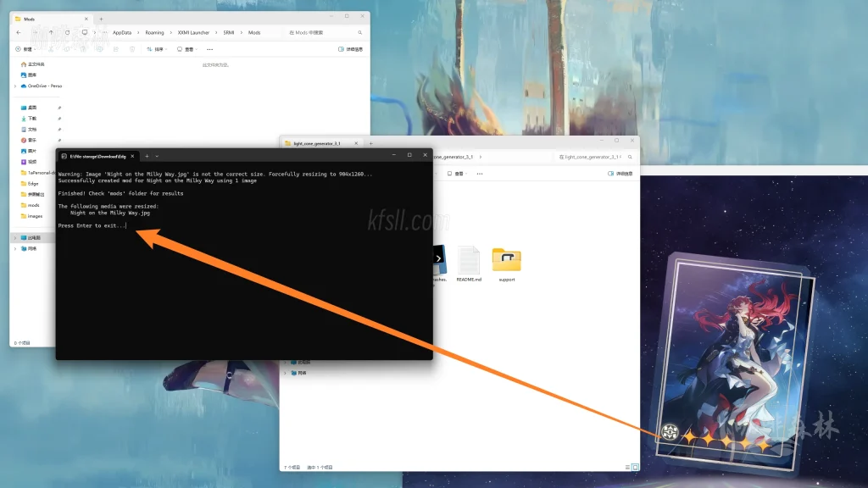Toggle details pane in Mods window

pyautogui.click(x=352, y=49)
